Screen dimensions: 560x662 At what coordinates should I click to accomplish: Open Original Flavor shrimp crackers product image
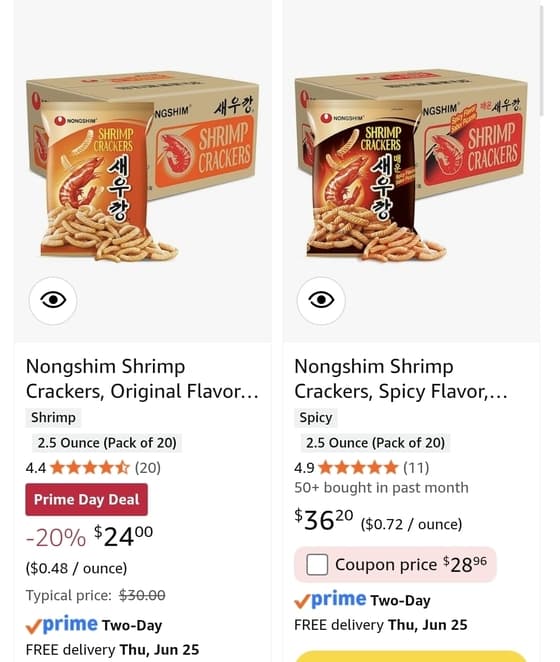(x=143, y=167)
